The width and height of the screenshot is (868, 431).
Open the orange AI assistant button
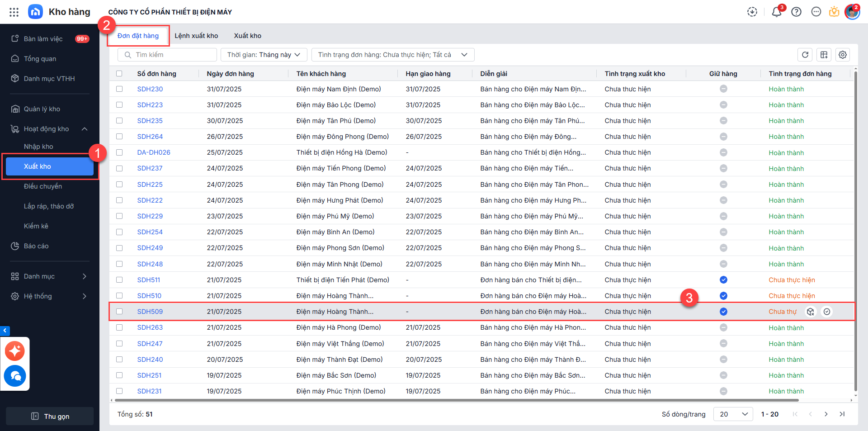point(15,351)
